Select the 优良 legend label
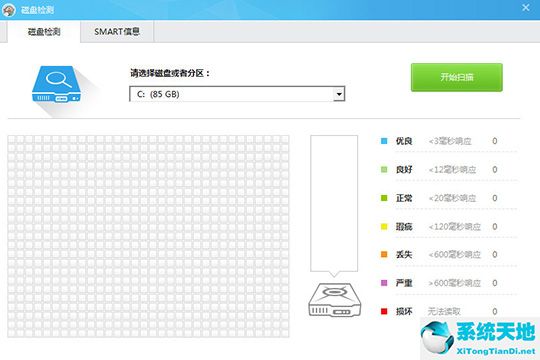The width and height of the screenshot is (540, 360). click(404, 141)
